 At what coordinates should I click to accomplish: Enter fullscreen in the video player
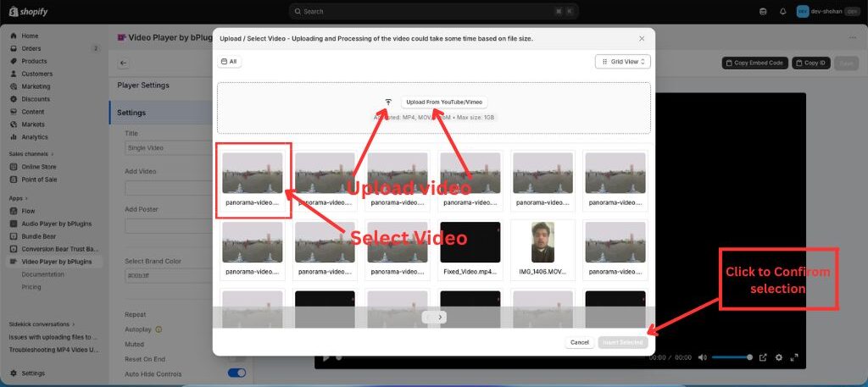pyautogui.click(x=794, y=357)
